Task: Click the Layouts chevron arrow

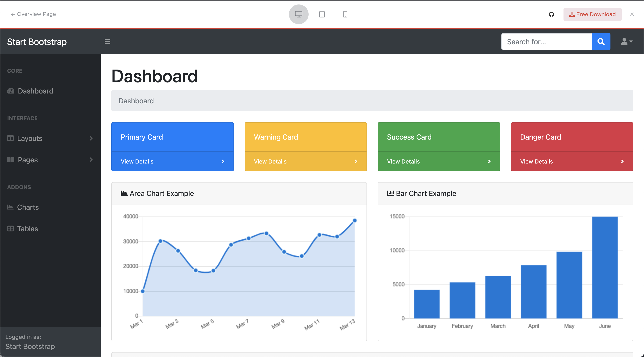Action: 91,138
